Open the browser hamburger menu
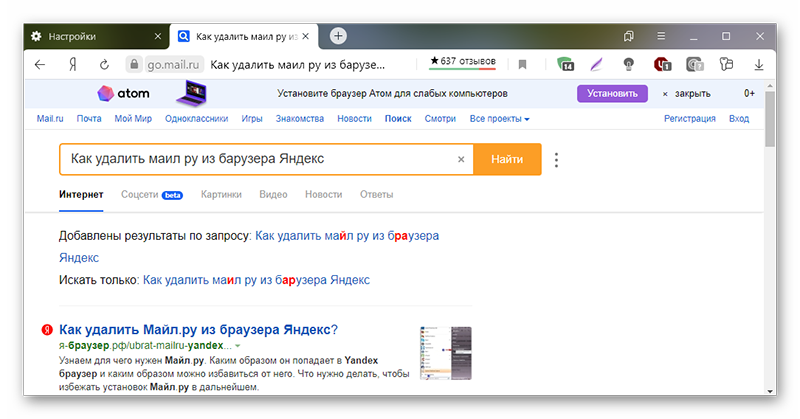The width and height of the screenshot is (800, 419). pos(661,36)
